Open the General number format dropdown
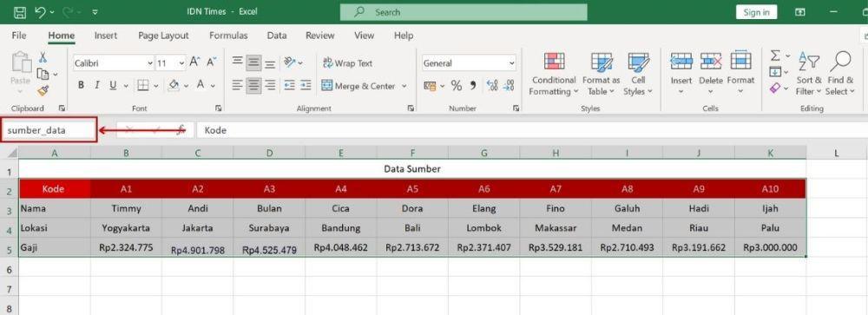868x315 pixels. tap(511, 63)
